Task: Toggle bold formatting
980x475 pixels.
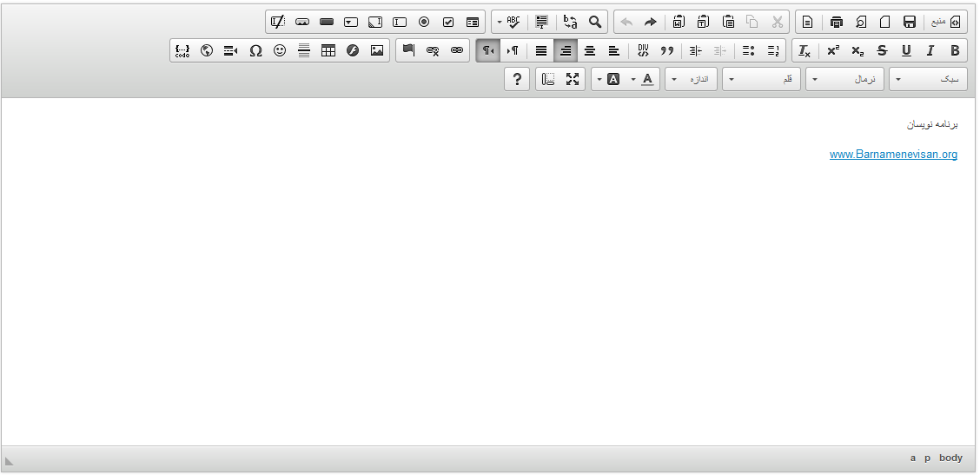Action: point(955,50)
